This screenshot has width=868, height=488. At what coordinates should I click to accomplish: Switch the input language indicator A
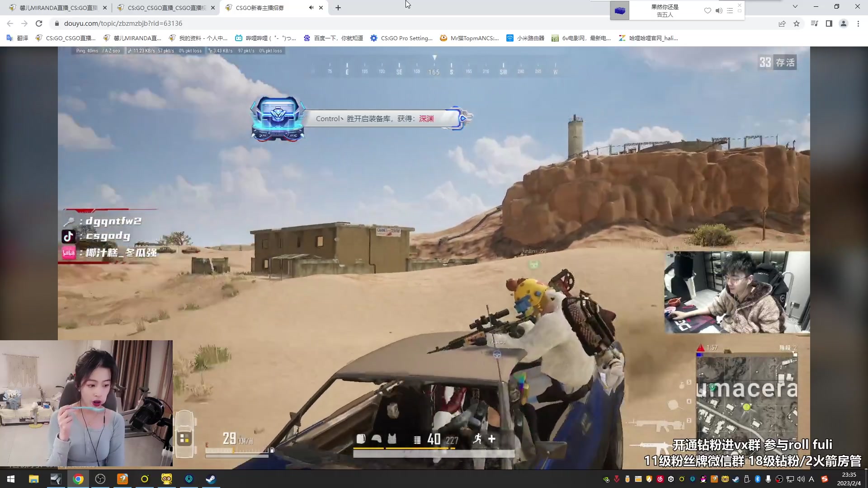click(811, 479)
